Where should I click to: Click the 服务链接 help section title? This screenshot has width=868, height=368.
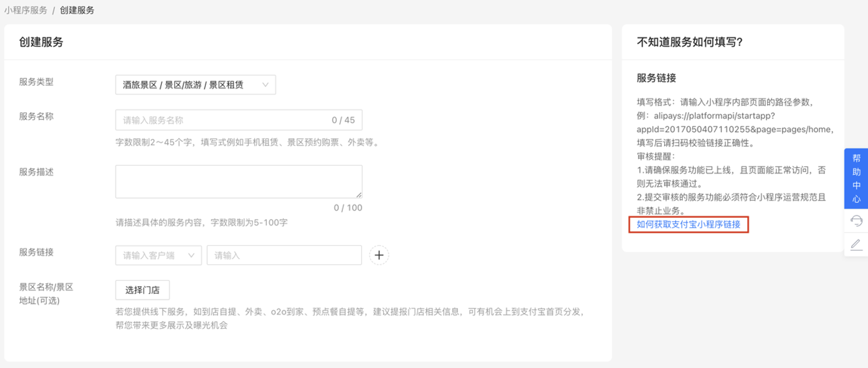point(657,78)
